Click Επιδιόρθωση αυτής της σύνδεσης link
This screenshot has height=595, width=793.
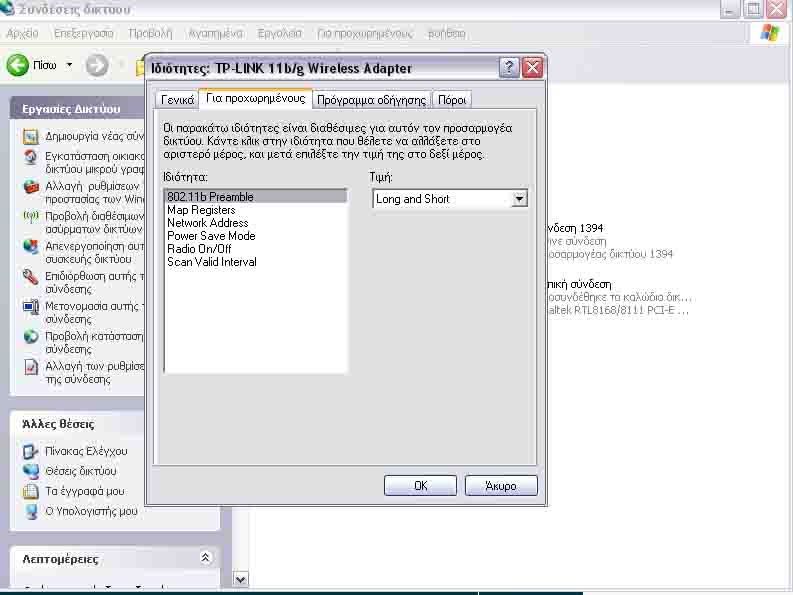pos(95,282)
